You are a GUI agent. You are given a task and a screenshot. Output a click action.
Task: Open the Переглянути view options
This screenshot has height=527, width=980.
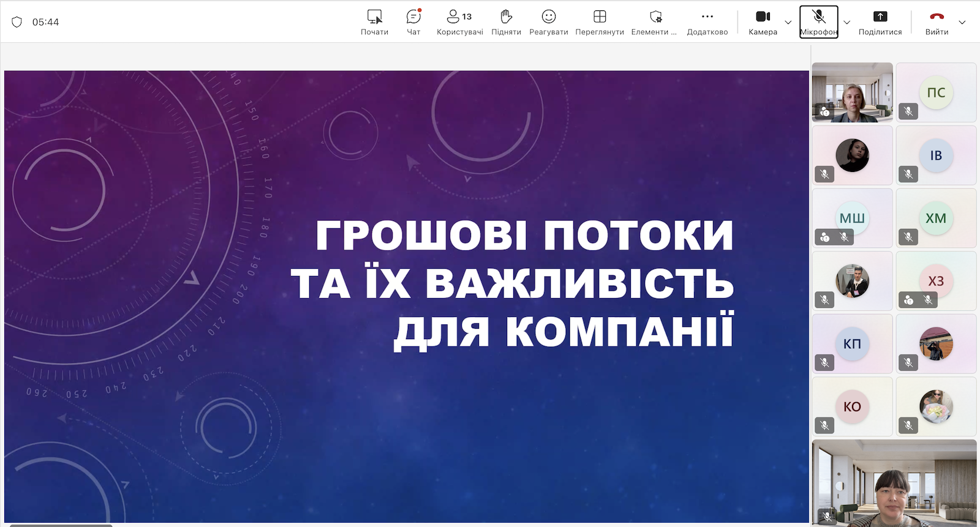(x=600, y=22)
